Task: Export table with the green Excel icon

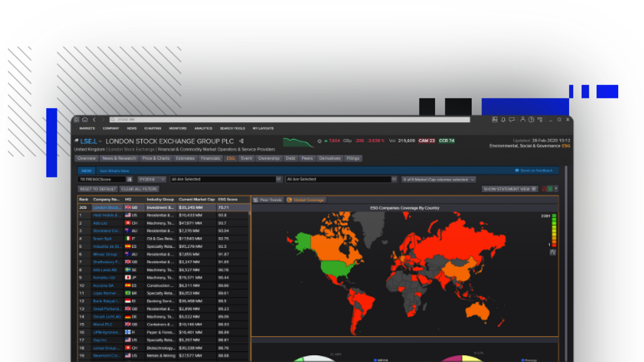Action: coord(550,189)
